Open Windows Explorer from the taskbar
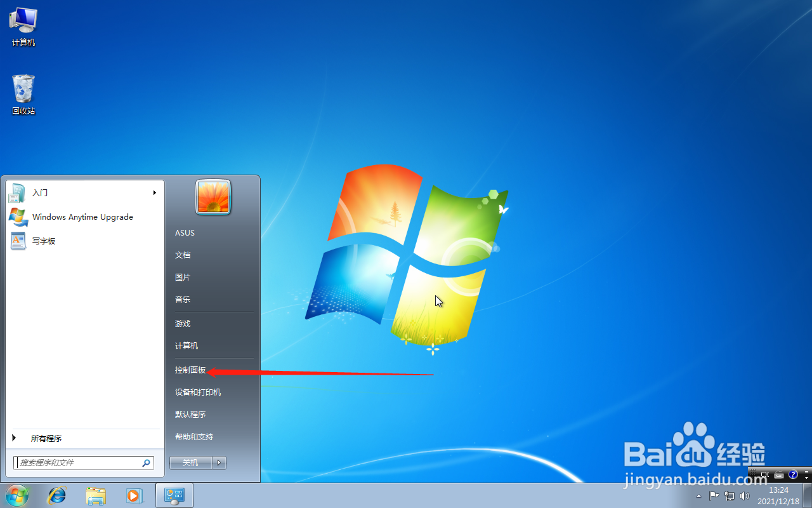 coord(96,495)
